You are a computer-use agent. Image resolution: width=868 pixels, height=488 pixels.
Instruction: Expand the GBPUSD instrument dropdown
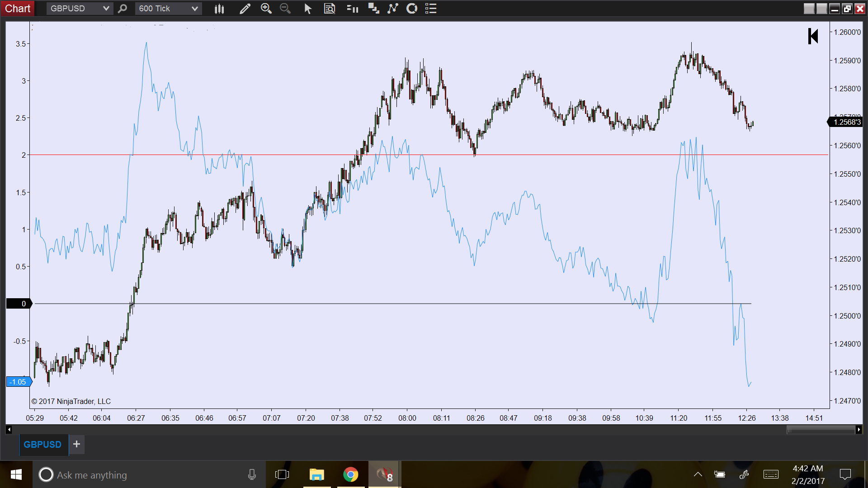click(106, 9)
